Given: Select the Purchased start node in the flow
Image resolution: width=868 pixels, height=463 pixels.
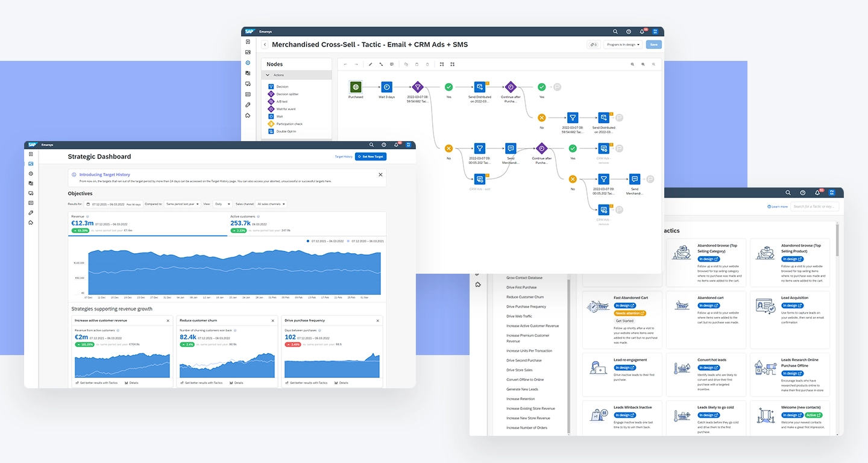Looking at the screenshot, I should [356, 87].
